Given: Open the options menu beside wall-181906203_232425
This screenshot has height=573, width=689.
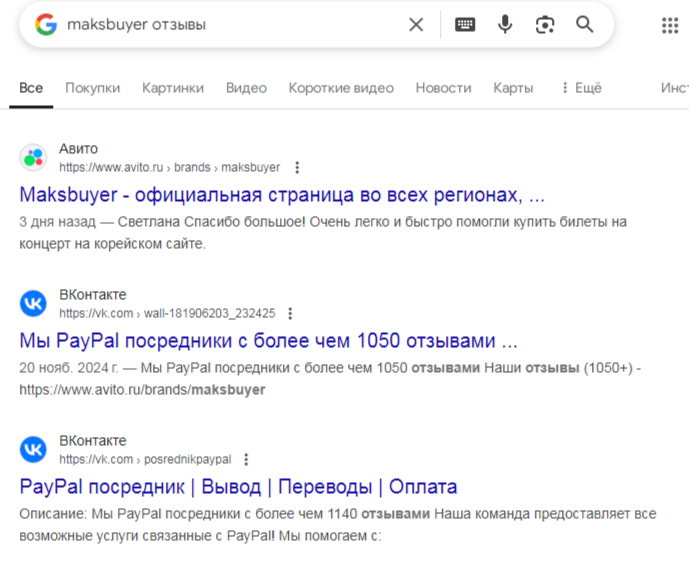Looking at the screenshot, I should click(290, 313).
